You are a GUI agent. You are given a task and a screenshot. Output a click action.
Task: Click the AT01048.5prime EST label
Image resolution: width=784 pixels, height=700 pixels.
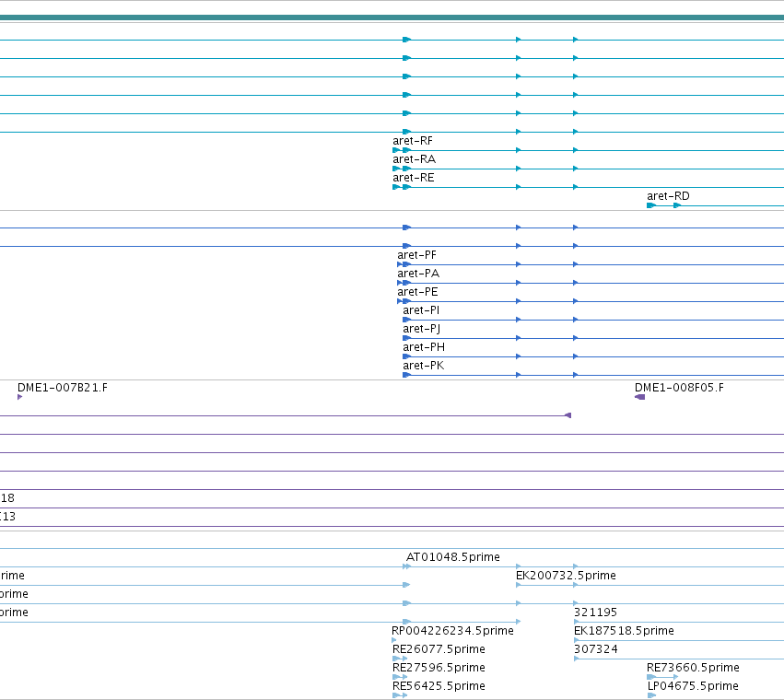(453, 557)
